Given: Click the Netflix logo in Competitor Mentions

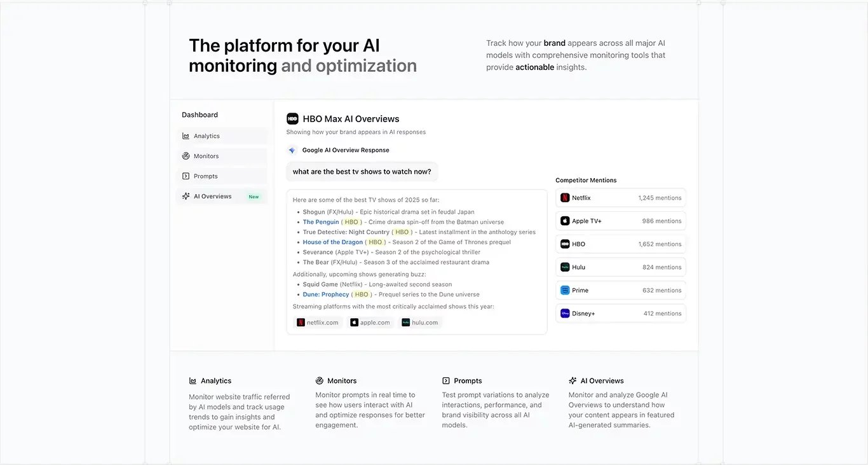Looking at the screenshot, I should tap(565, 198).
